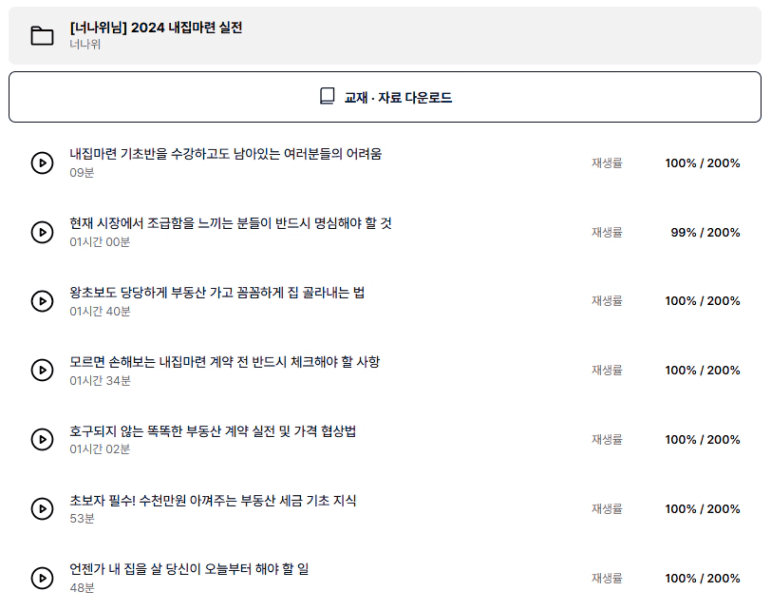
Task: Open lecture title 왕초보도 당당하게 부동산 가고 꼼꼼하게 집 골라내는 법
Action: (x=217, y=292)
